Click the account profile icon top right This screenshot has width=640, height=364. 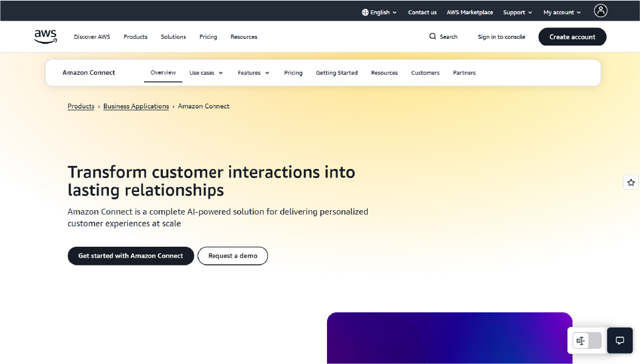click(600, 10)
